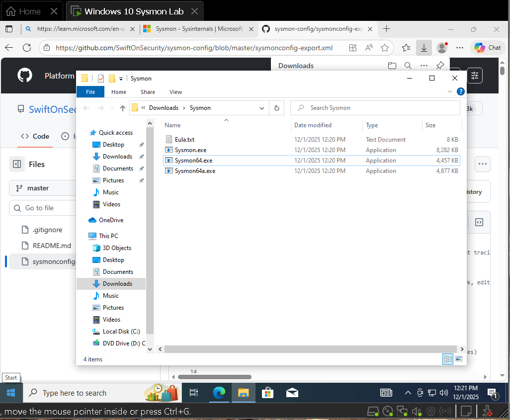Viewport: 510px width, 420px height.
Task: Expand the quick access toolbar customize arrow
Action: (121, 79)
